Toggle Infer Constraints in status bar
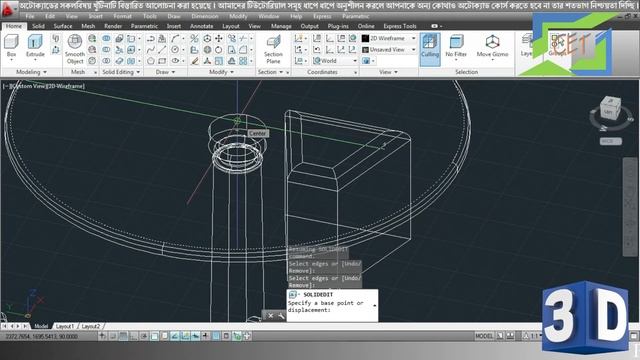The height and width of the screenshot is (360, 640). click(x=102, y=336)
